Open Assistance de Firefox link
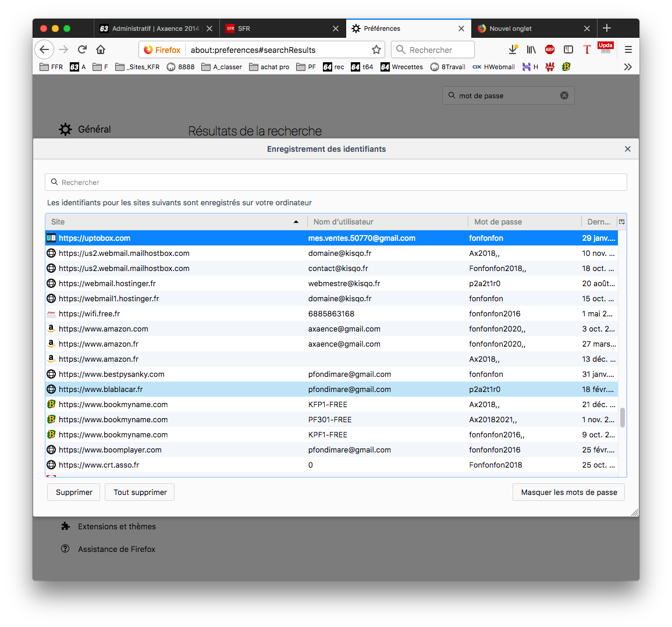 [x=108, y=549]
